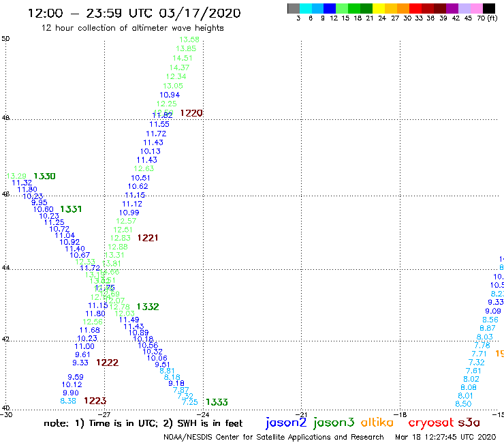Click the wave height value 11.32

click(22, 183)
